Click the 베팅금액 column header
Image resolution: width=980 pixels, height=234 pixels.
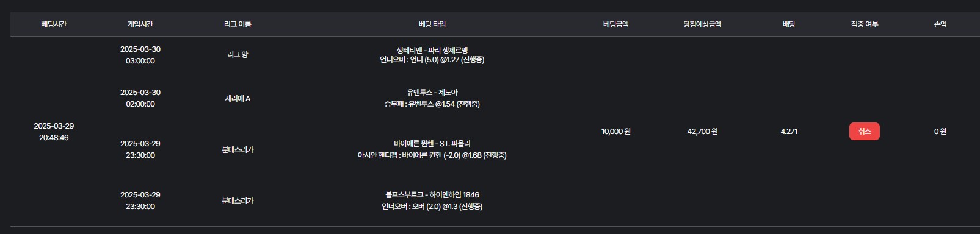coord(615,24)
